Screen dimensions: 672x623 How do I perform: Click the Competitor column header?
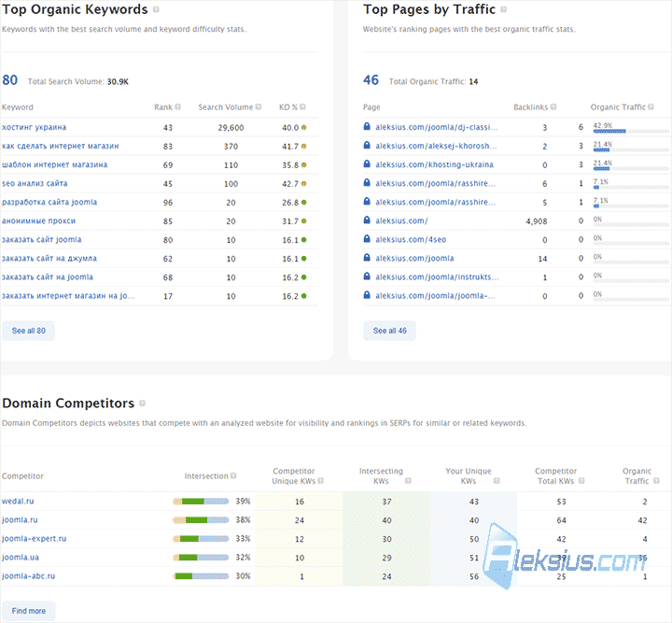pyautogui.click(x=22, y=476)
